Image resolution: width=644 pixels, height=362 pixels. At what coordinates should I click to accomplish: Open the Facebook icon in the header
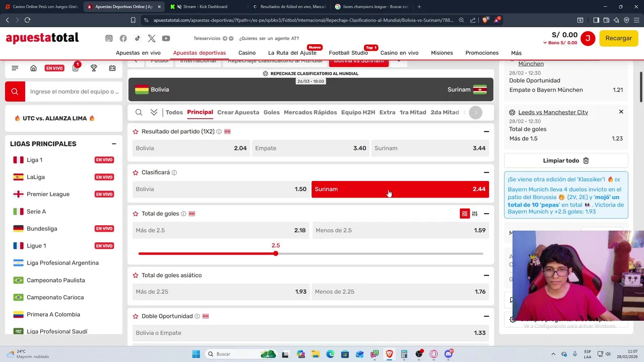click(x=123, y=38)
